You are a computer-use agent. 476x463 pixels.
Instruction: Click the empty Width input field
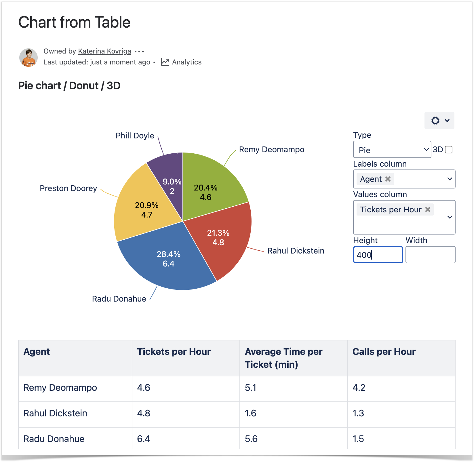[430, 255]
